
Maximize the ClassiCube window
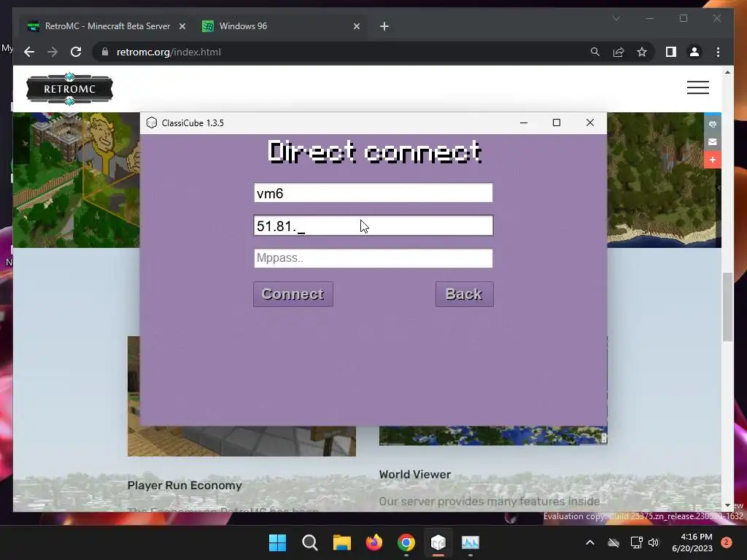pyautogui.click(x=557, y=122)
